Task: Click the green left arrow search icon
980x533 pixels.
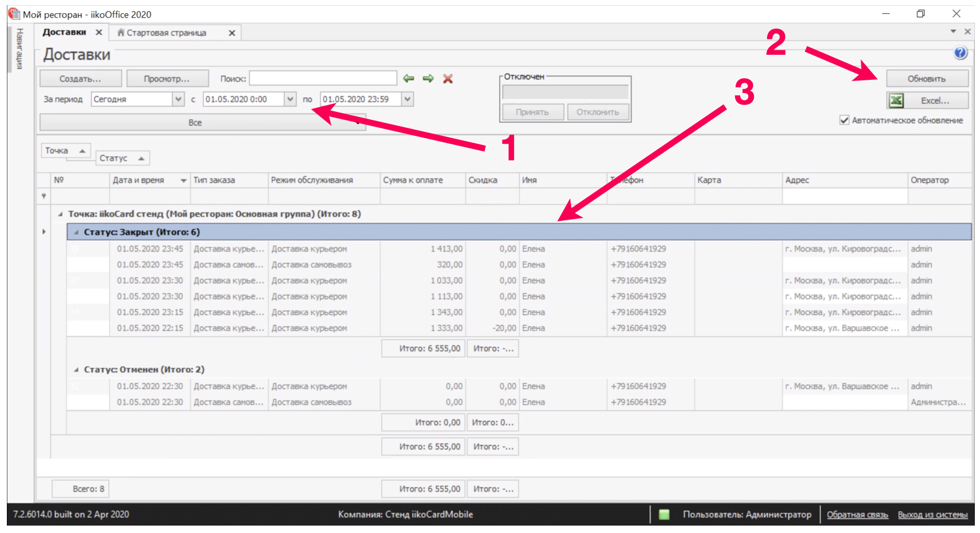Action: [x=408, y=79]
